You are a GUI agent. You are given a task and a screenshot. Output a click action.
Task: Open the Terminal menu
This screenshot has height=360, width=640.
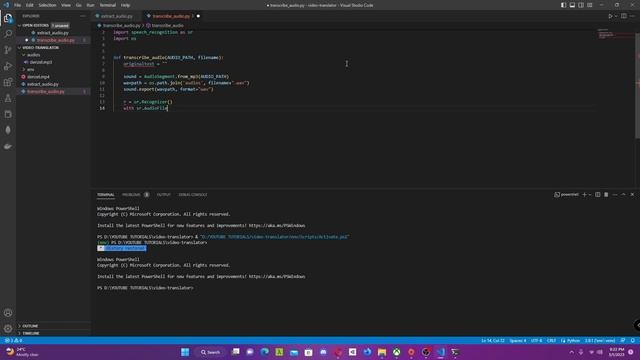click(107, 5)
